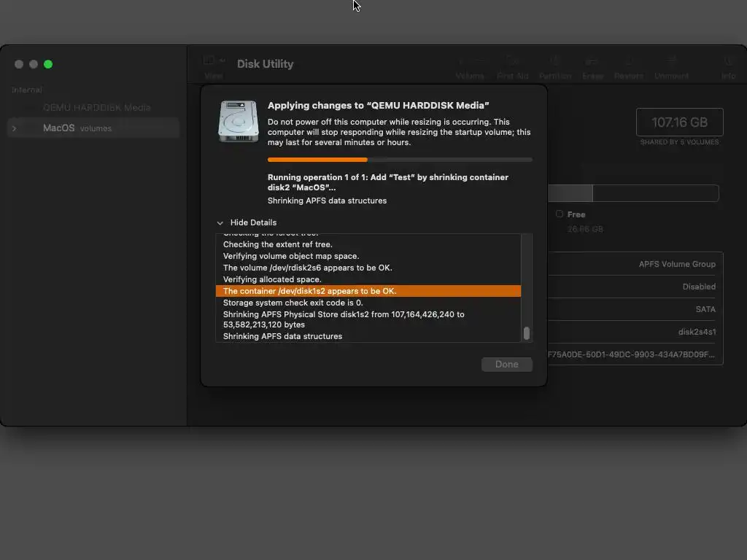Click the 'Internal' sidebar section header
The image size is (747, 560).
pyautogui.click(x=27, y=90)
